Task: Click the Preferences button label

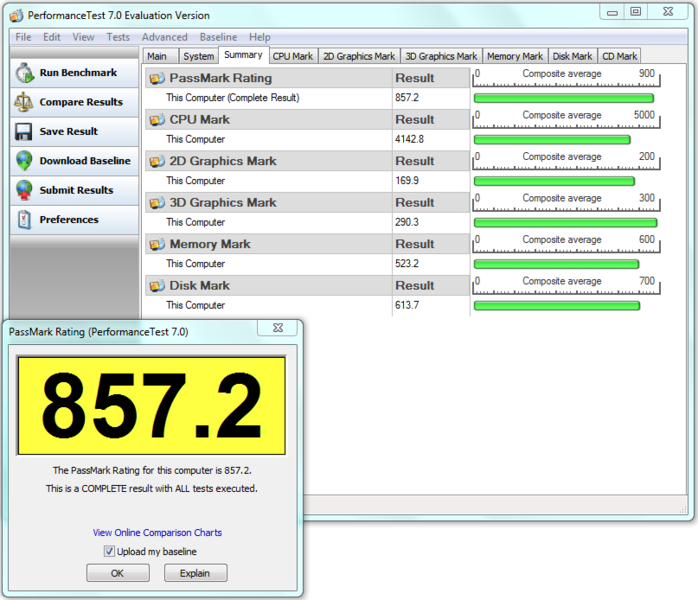Action: coord(69,219)
